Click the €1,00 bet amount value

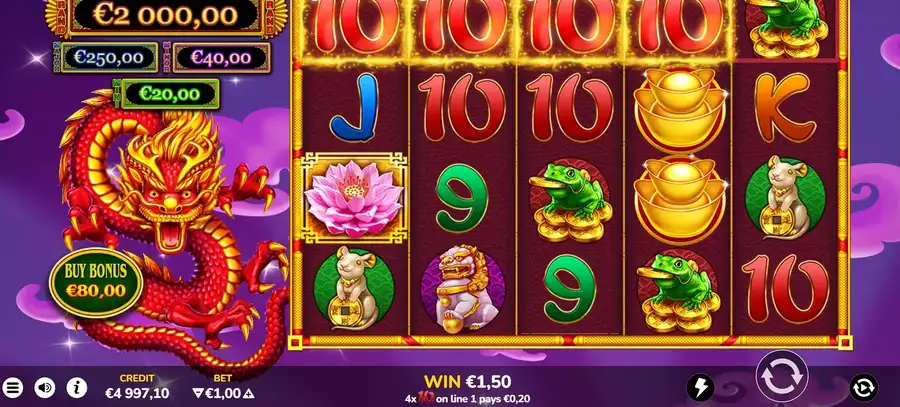tap(223, 393)
